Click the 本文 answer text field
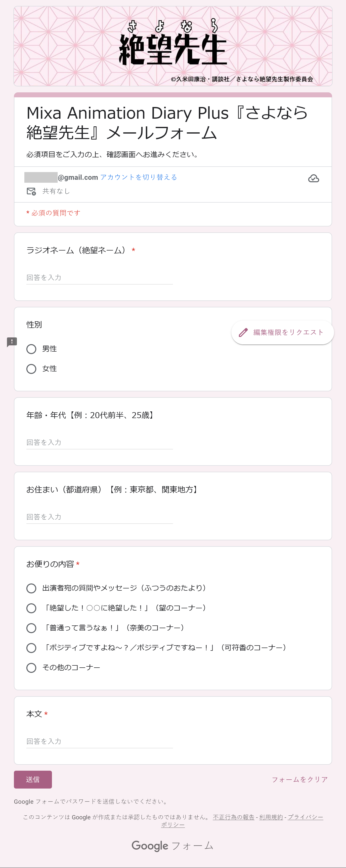Viewport: 346px width, 868px height. point(99,741)
